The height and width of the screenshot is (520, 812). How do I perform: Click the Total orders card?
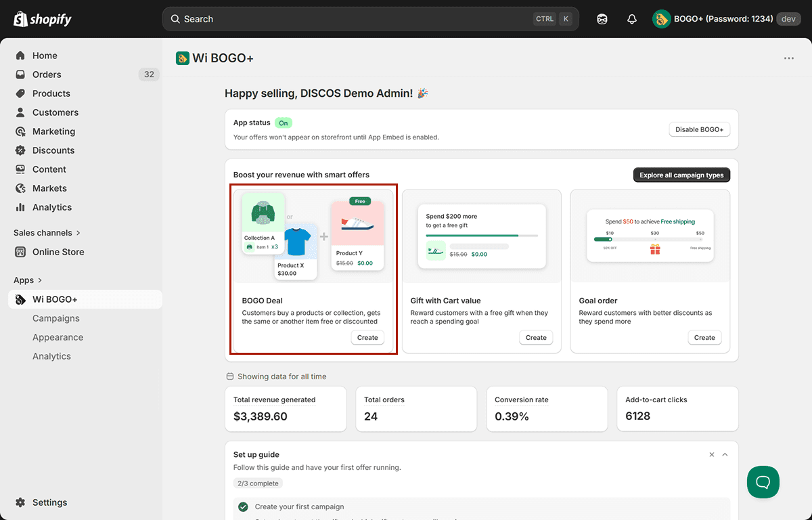coord(416,409)
